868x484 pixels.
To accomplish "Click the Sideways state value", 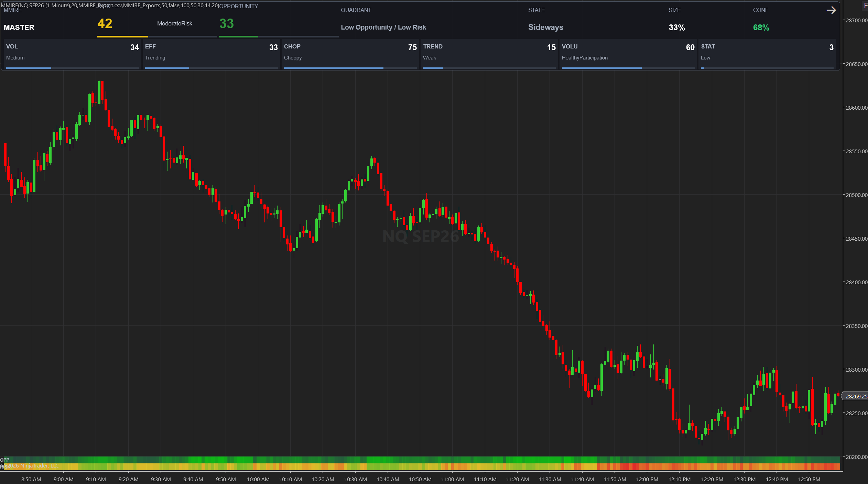I will [546, 27].
